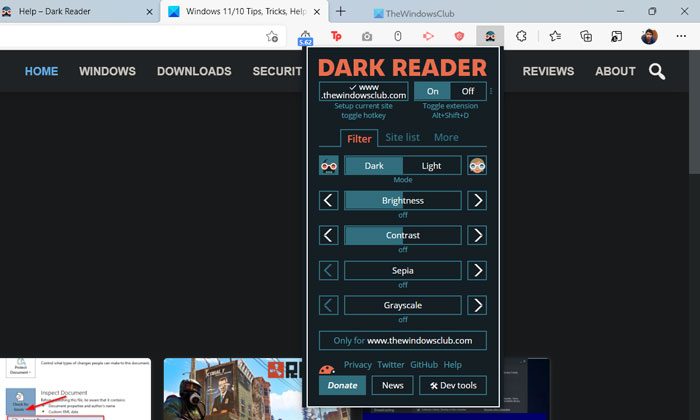Open the Extensions puzzle icon

coord(521,36)
